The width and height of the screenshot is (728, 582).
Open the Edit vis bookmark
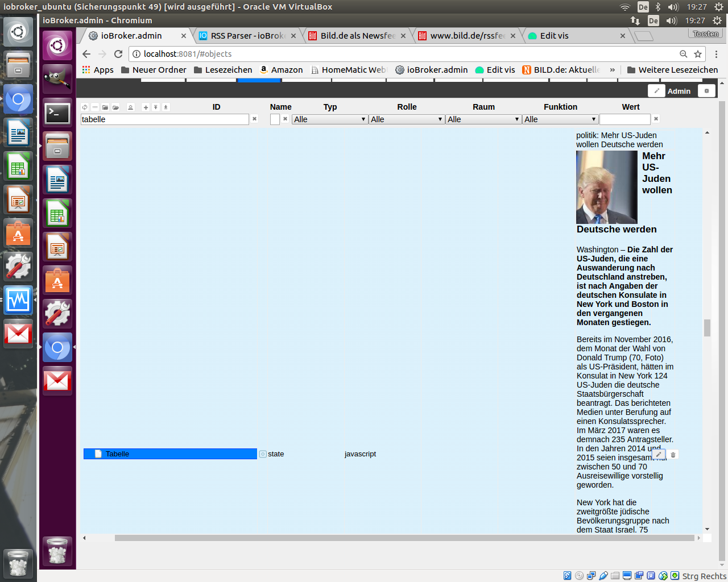[495, 70]
